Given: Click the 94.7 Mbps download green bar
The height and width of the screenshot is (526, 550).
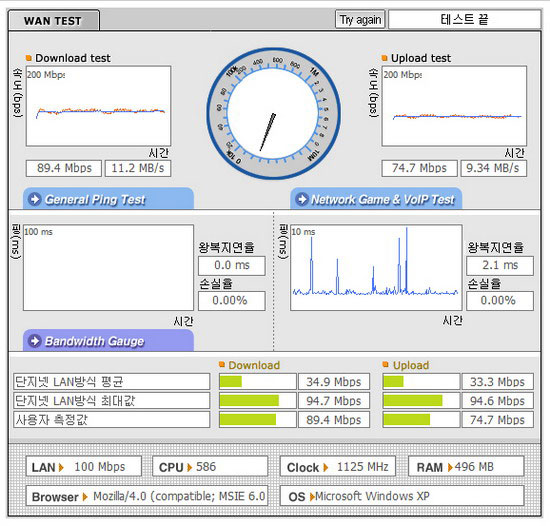Looking at the screenshot, I should click(x=249, y=400).
